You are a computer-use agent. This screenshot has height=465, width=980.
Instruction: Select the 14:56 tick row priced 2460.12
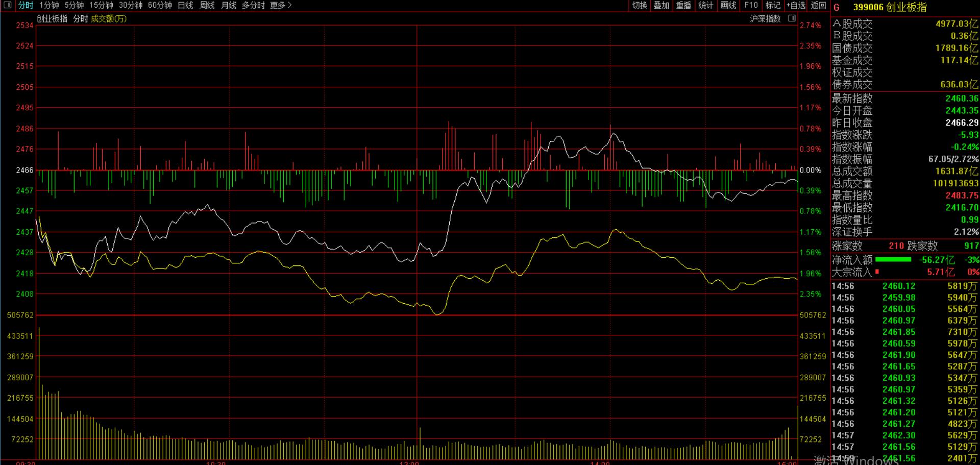tap(905, 286)
